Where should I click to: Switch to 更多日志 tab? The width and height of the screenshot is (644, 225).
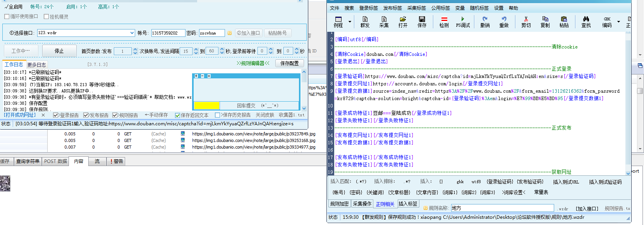(x=36, y=65)
